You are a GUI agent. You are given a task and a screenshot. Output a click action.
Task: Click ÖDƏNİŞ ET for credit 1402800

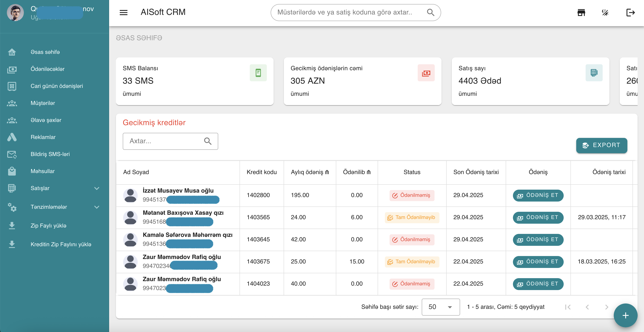[538, 195]
